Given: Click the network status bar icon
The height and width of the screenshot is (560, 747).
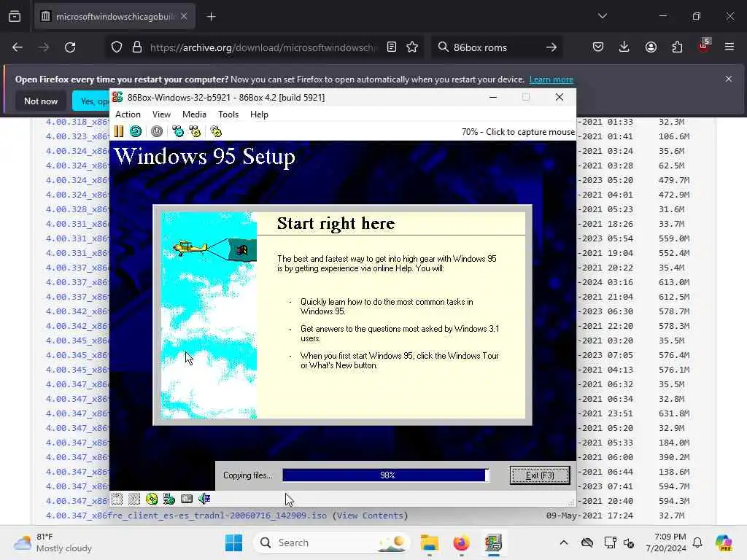Looking at the screenshot, I should pyautogui.click(x=169, y=499).
